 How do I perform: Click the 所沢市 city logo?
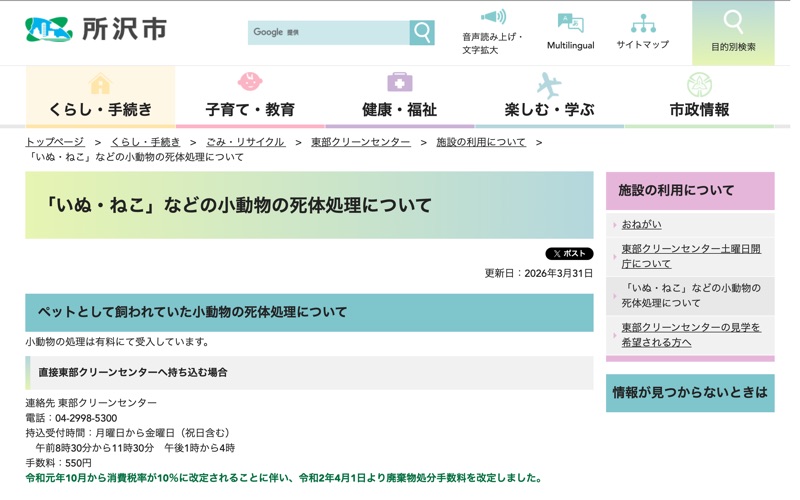96,30
